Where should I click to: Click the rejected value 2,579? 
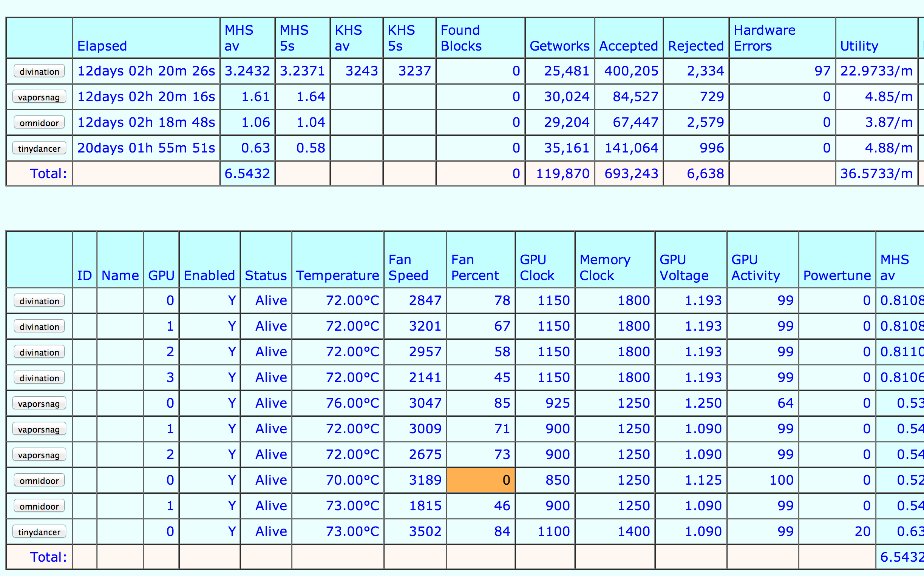click(x=705, y=122)
